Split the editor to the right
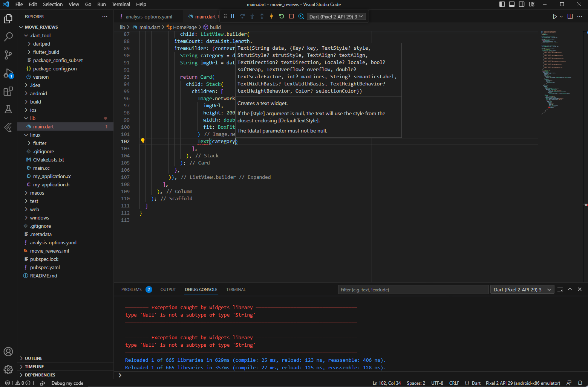This screenshot has width=588, height=387. (570, 17)
